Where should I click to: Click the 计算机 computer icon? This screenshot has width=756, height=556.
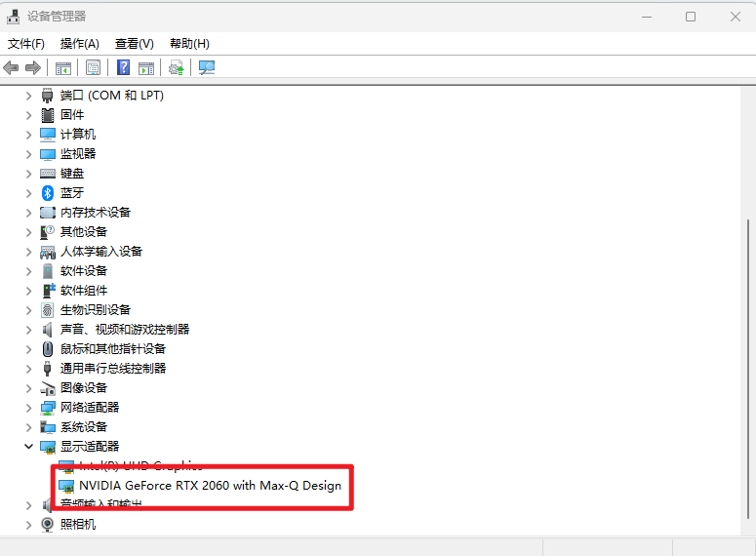[x=47, y=135]
